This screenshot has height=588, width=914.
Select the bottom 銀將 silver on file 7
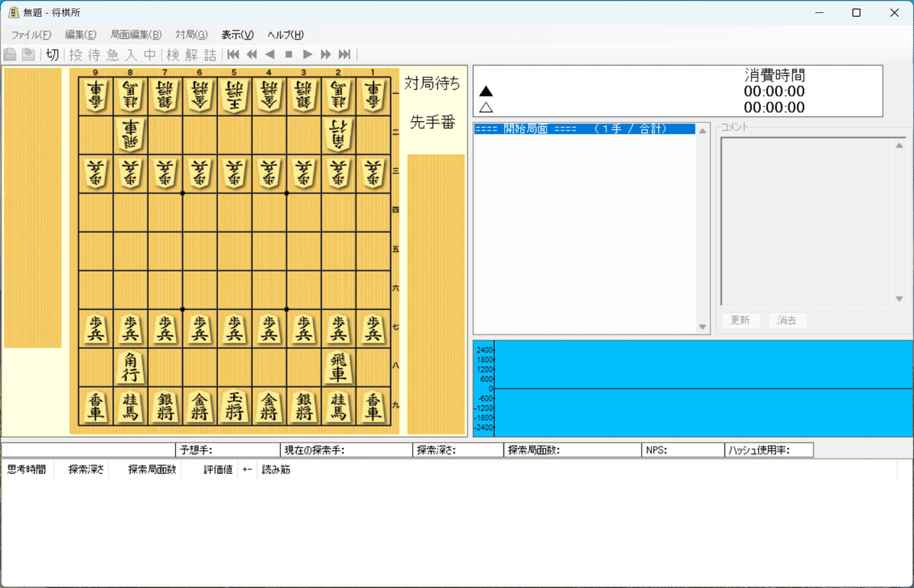point(165,406)
